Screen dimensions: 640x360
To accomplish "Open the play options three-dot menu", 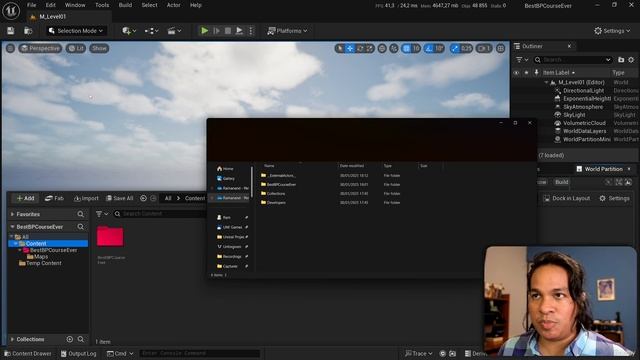I will [251, 31].
